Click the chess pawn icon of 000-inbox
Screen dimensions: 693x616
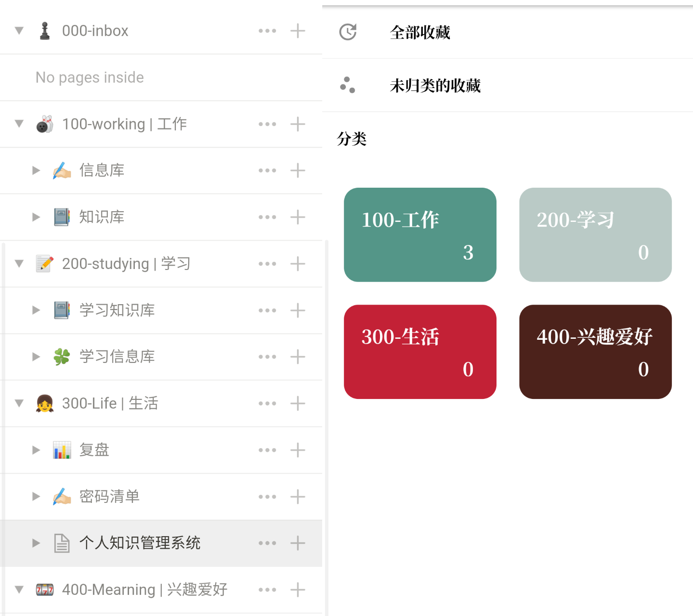[45, 31]
